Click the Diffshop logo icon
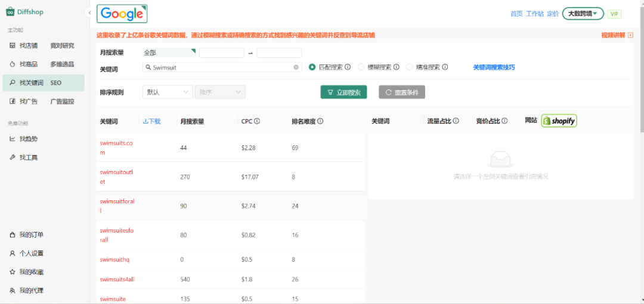The image size is (644, 304). 10,12
